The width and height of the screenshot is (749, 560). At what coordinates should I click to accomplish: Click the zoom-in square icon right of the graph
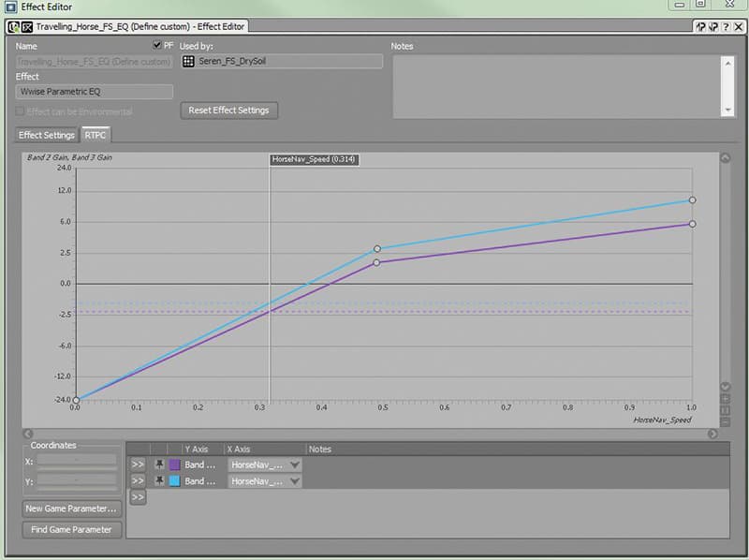pos(725,399)
